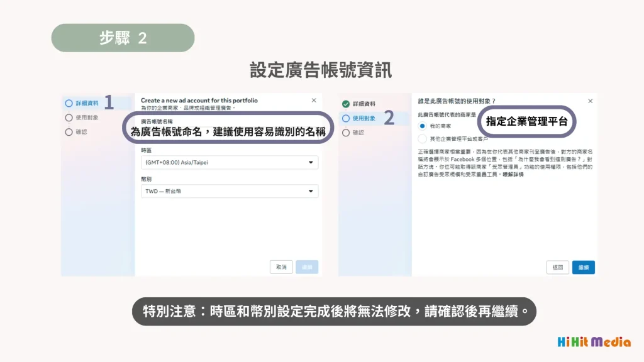Expand the 幣別 dropdown showing TWD
The image size is (644, 362).
click(229, 192)
